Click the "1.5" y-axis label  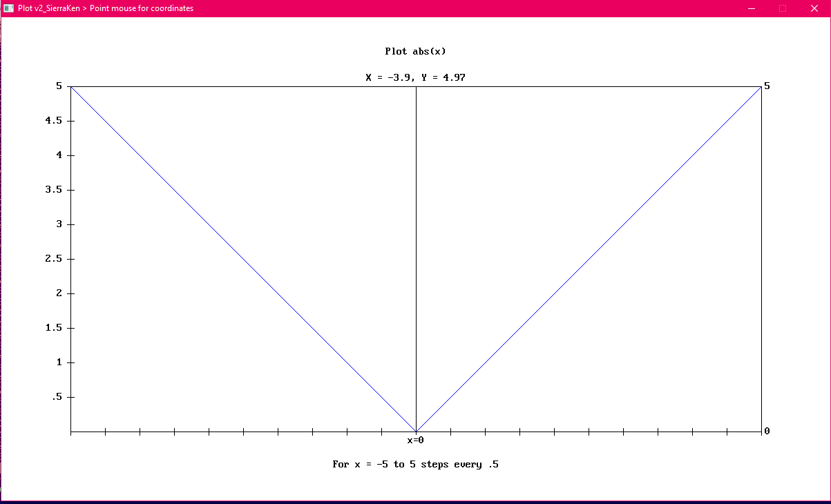[x=54, y=328]
